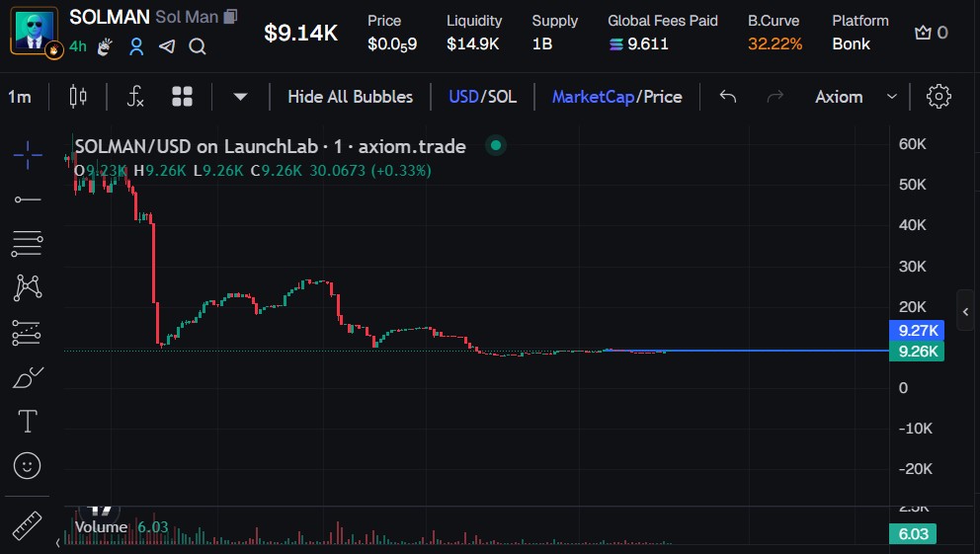This screenshot has width=980, height=554.
Task: Click the SOLMAN/USD on LaunchLab chart title
Action: 270,146
